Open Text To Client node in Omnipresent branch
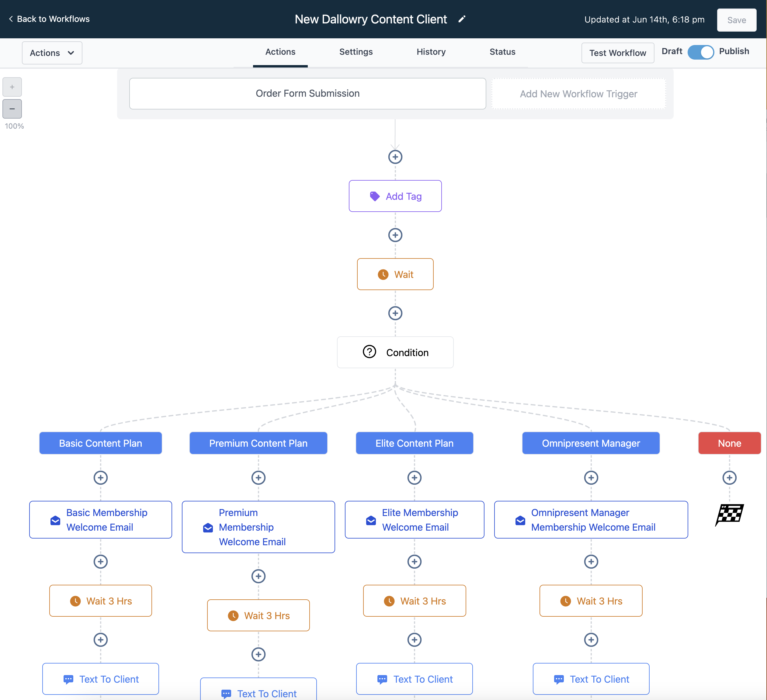767x700 pixels. (591, 679)
